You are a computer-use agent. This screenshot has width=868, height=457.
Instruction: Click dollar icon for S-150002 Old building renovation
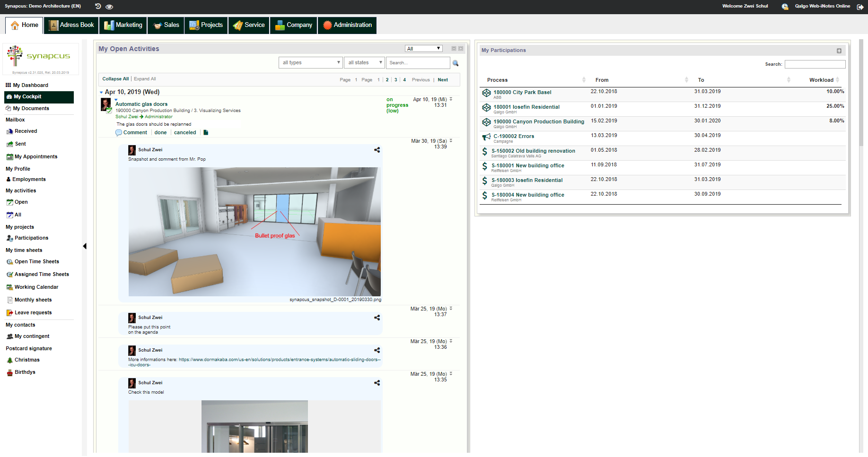pos(485,152)
